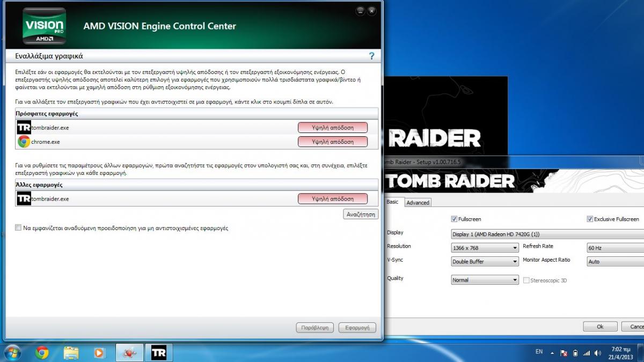
Task: Open Windows Media Player from the taskbar
Action: point(99,352)
